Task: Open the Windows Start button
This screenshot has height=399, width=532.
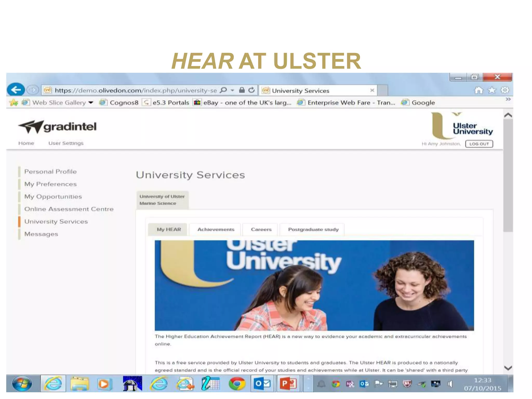Action: (x=22, y=383)
